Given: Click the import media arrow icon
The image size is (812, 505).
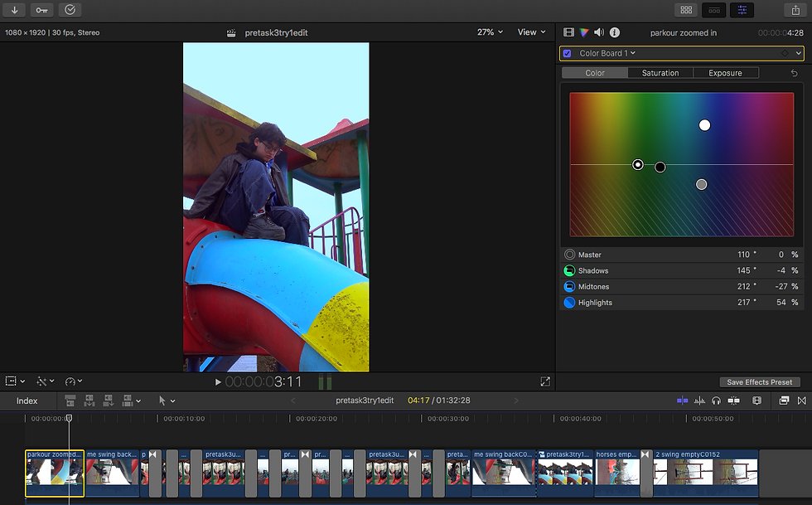Looking at the screenshot, I should [15, 10].
